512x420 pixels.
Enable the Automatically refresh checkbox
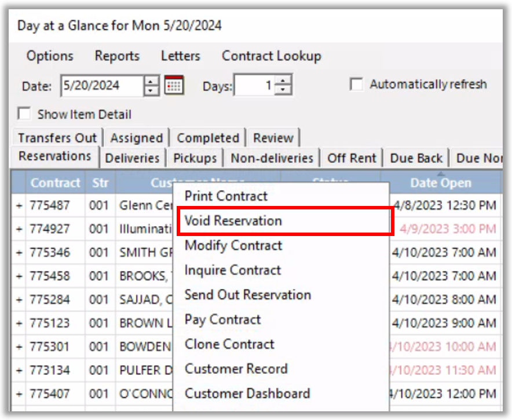tap(356, 84)
